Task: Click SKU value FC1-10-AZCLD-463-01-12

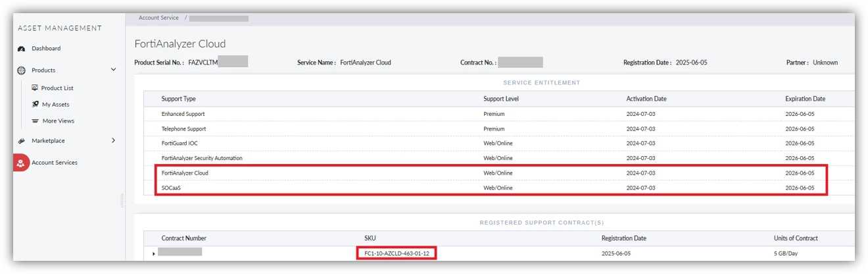Action: point(397,253)
